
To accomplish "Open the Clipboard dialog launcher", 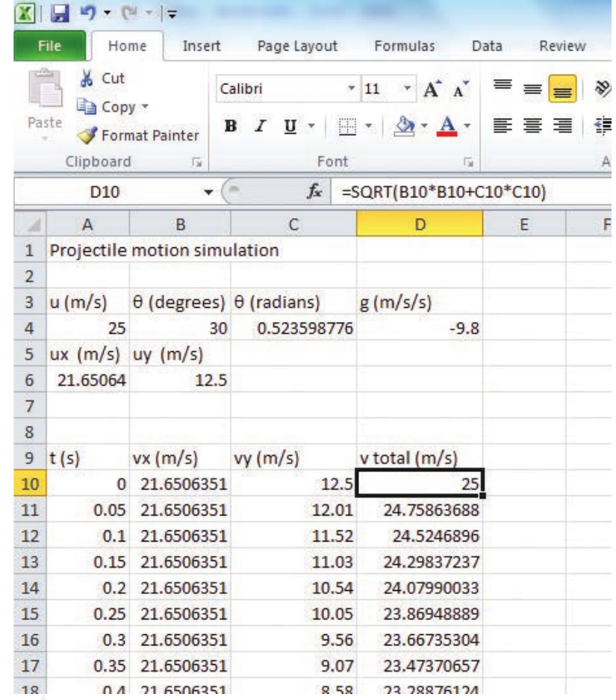I will [x=196, y=162].
